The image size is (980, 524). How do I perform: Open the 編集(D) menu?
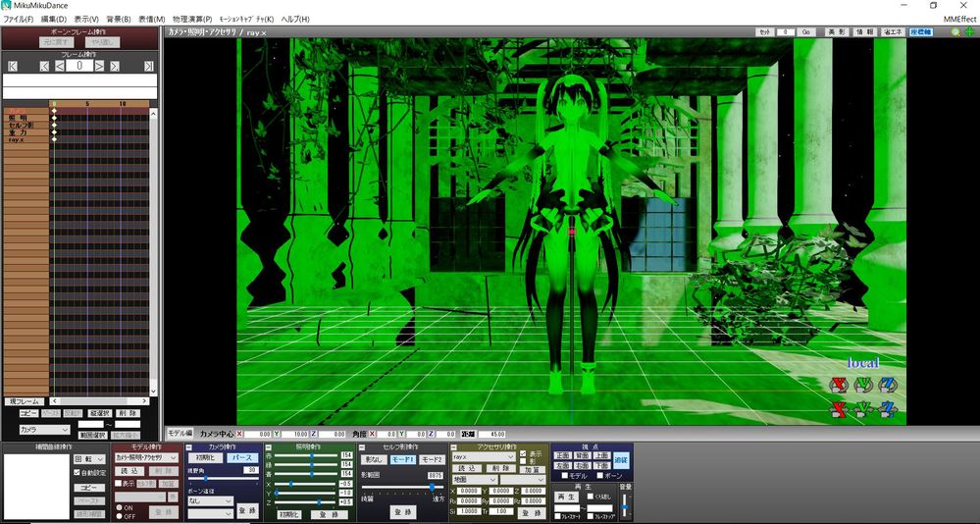pyautogui.click(x=54, y=19)
